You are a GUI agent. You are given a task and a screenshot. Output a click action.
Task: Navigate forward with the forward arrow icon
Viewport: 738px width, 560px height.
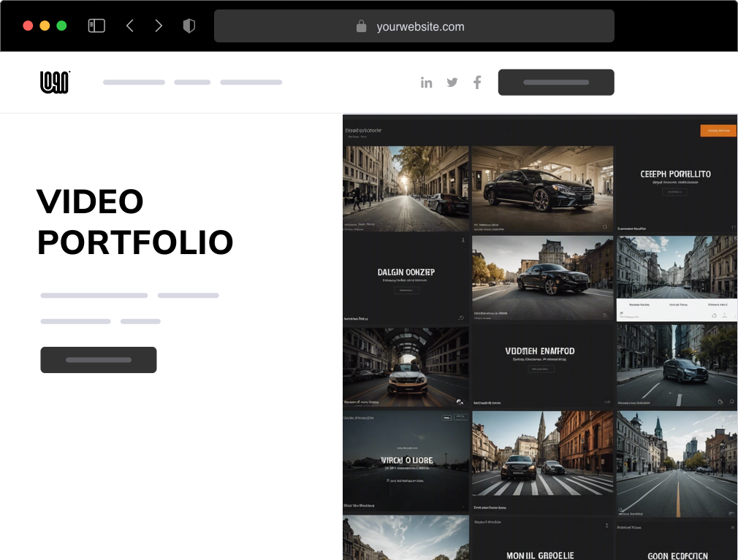(159, 25)
